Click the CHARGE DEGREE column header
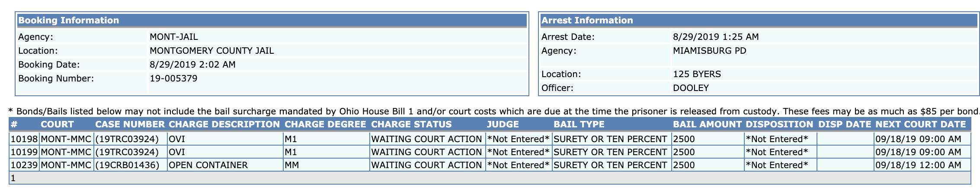980x195 pixels. pos(325,124)
